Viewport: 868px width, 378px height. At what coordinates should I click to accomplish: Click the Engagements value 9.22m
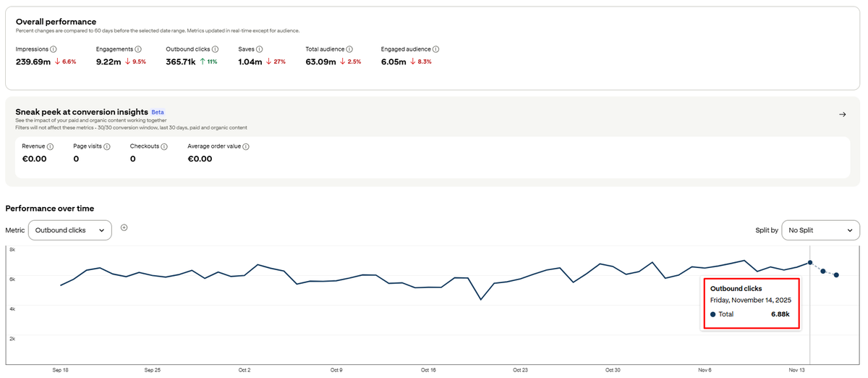coord(109,62)
